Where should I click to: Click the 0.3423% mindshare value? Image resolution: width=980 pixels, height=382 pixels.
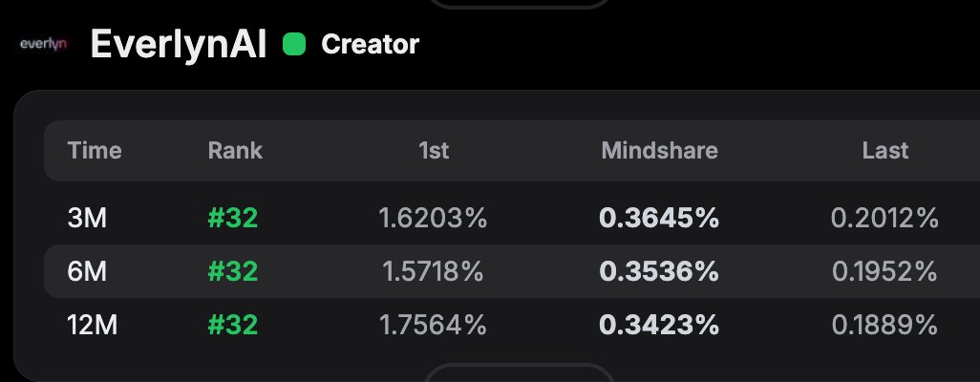click(659, 325)
